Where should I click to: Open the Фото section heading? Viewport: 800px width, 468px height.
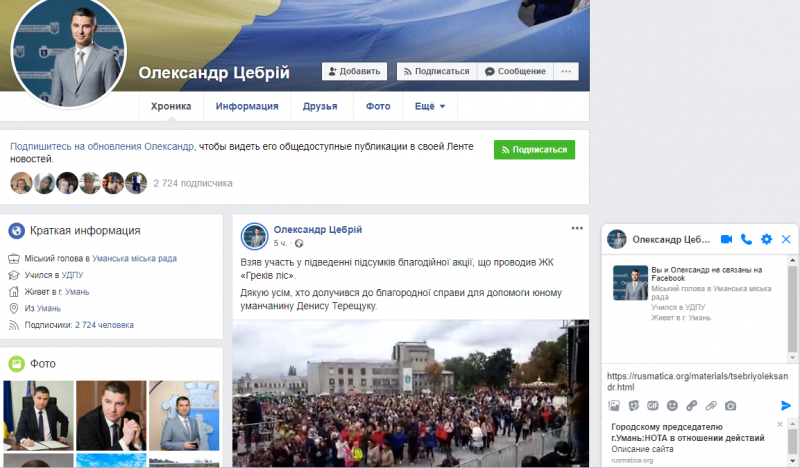pos(43,363)
